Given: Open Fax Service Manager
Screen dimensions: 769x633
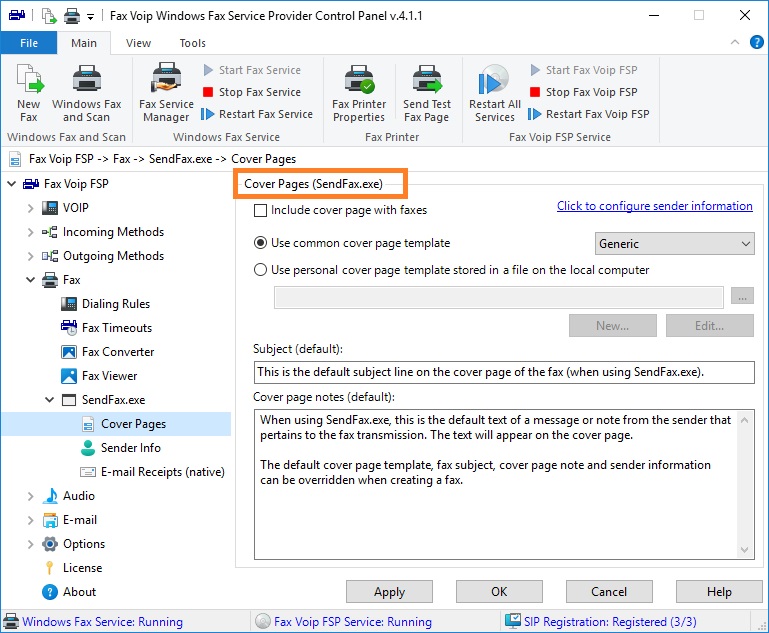Looking at the screenshot, I should click(x=166, y=93).
